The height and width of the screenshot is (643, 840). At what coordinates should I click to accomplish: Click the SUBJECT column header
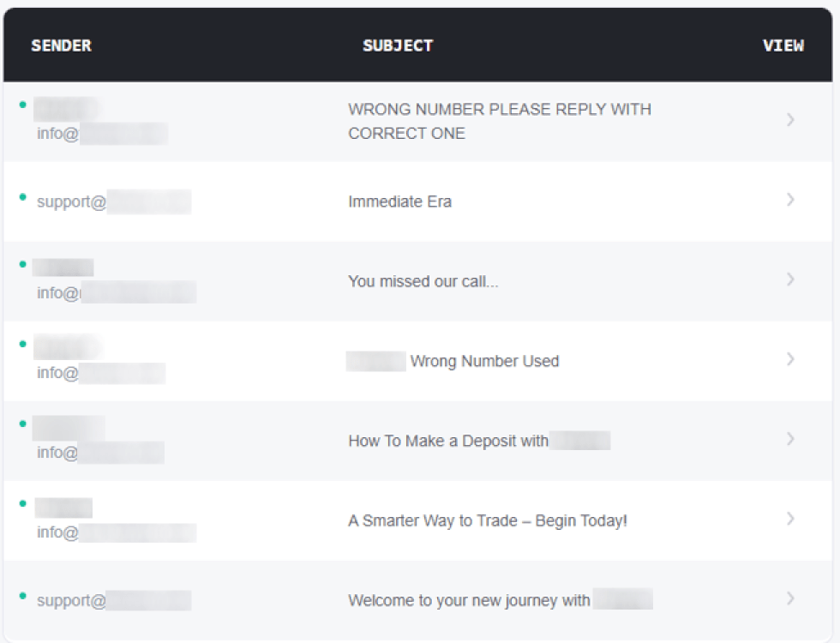[x=398, y=45]
